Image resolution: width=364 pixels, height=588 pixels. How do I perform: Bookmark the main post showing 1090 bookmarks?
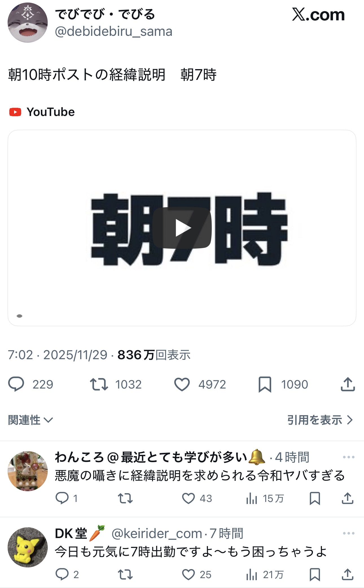pos(265,384)
